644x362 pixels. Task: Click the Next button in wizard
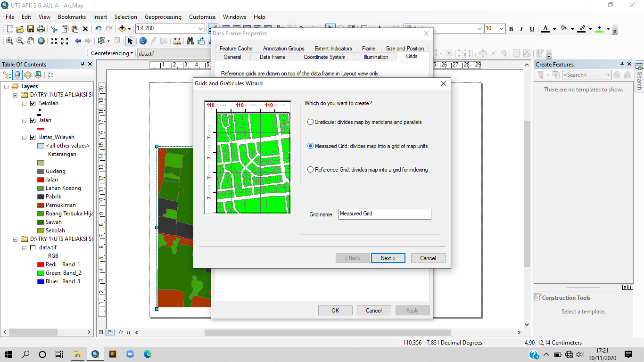click(388, 258)
